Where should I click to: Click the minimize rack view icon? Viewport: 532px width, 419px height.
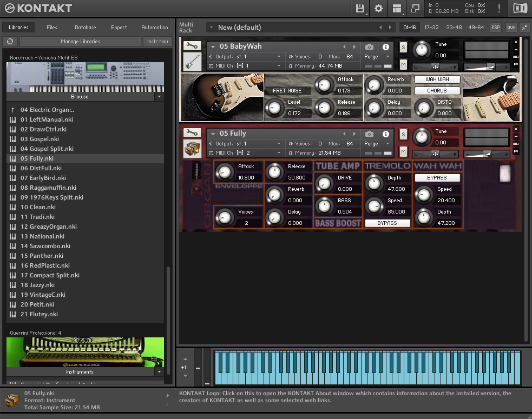[415, 9]
